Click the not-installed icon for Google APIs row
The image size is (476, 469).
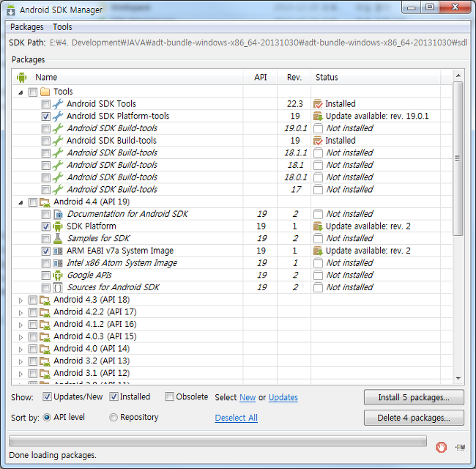coord(318,276)
